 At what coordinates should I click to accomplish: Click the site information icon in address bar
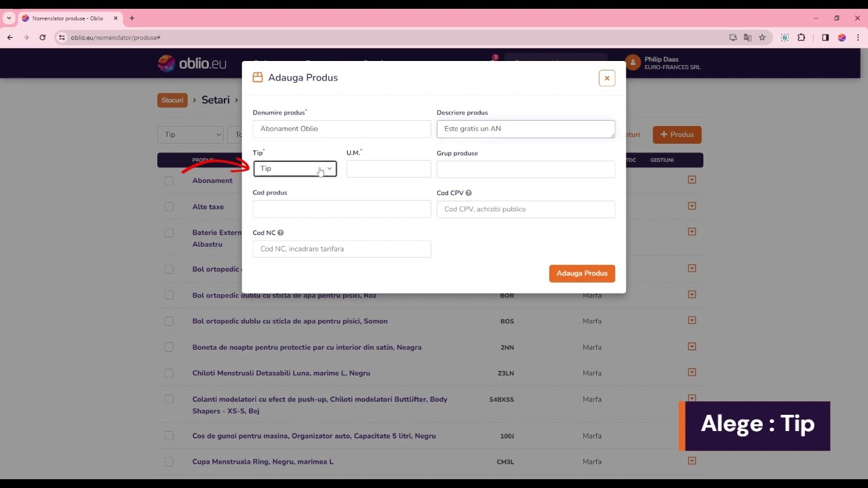(x=62, y=37)
